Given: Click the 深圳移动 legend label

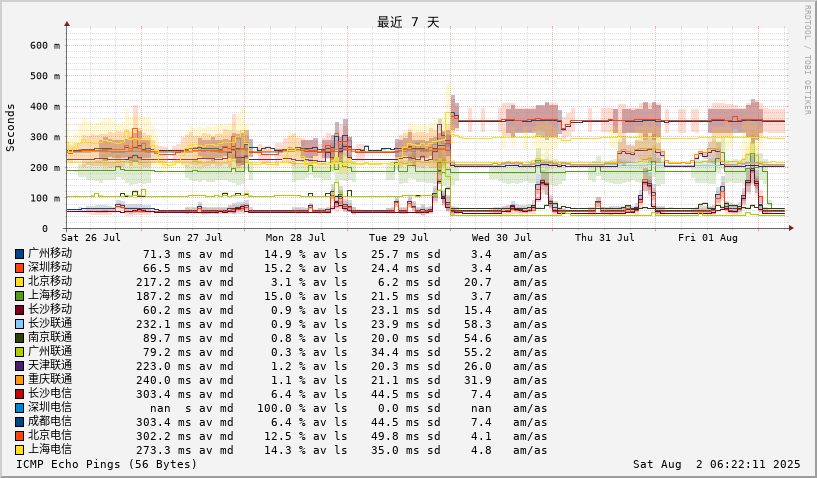Looking at the screenshot, I should click(x=50, y=267).
